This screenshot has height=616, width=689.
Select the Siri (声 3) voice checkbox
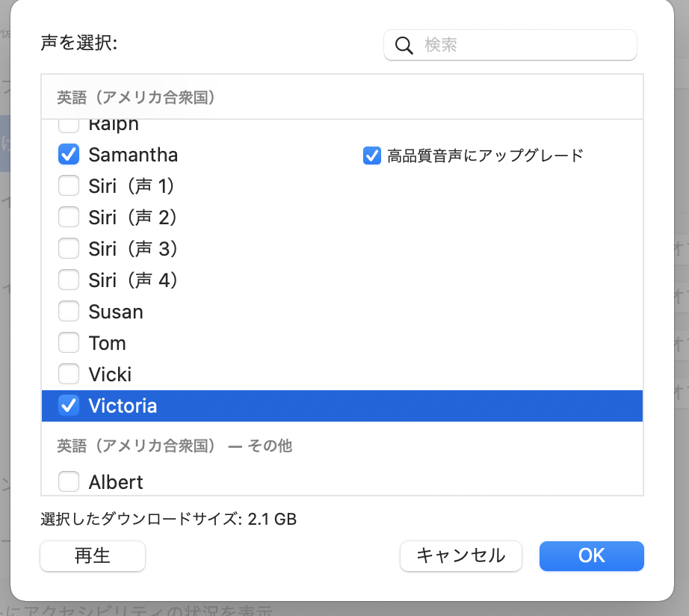[x=69, y=248]
